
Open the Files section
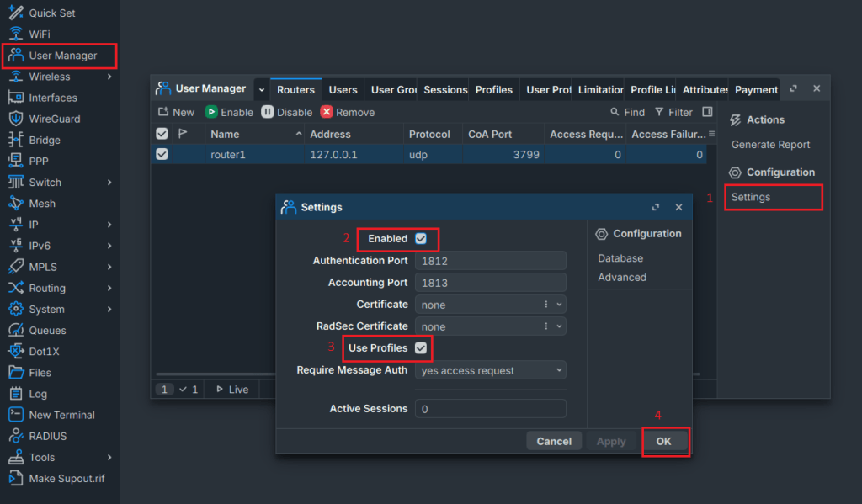40,373
